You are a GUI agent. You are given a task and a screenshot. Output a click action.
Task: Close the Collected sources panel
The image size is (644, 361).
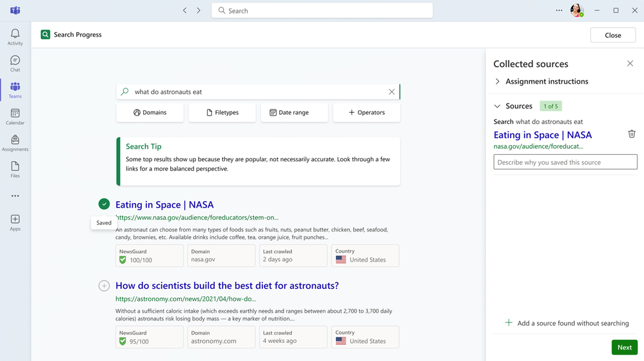click(x=630, y=64)
